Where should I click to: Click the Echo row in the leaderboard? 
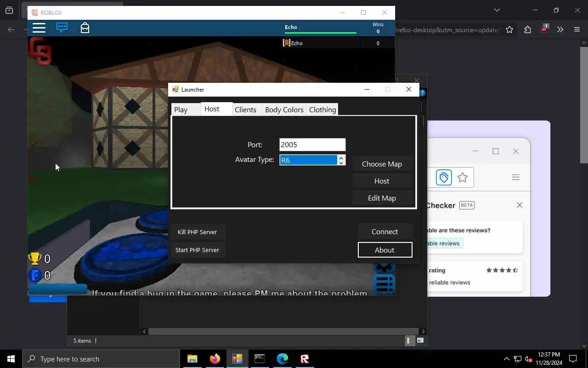tap(339, 43)
